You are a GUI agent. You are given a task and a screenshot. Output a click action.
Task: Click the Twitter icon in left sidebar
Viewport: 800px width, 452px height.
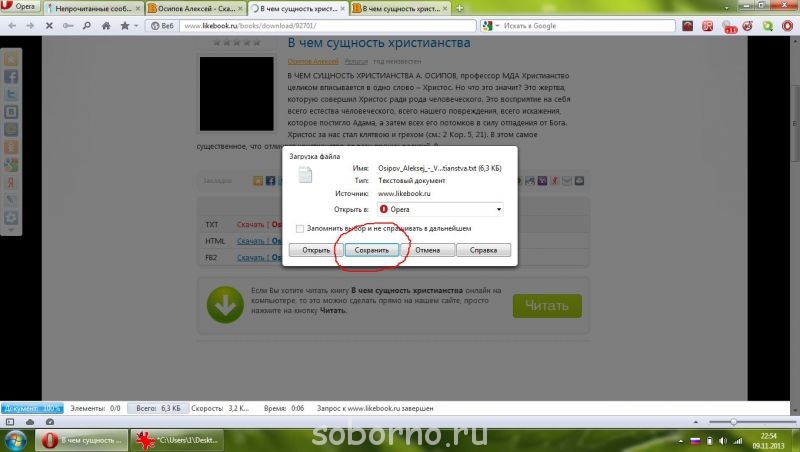(x=11, y=94)
